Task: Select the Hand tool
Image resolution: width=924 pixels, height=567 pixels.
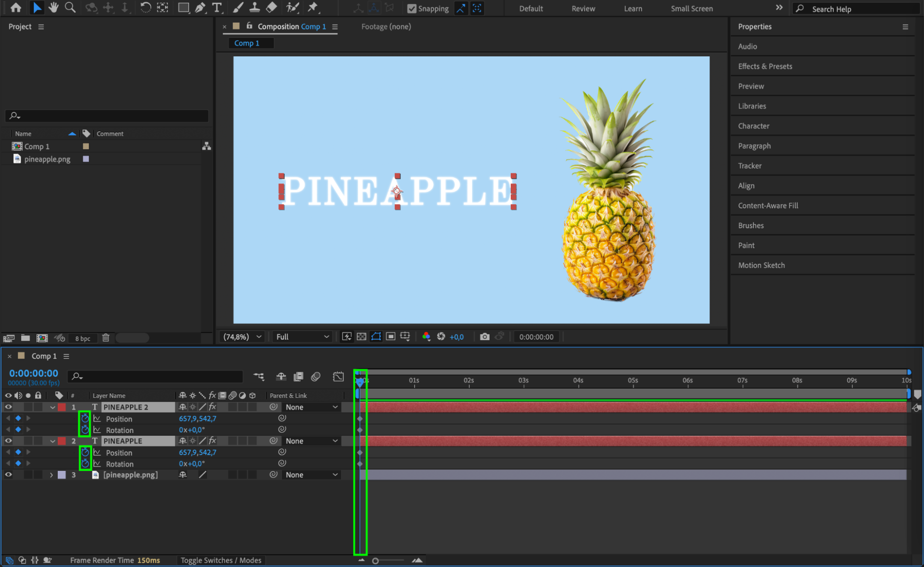Action: 53,7
